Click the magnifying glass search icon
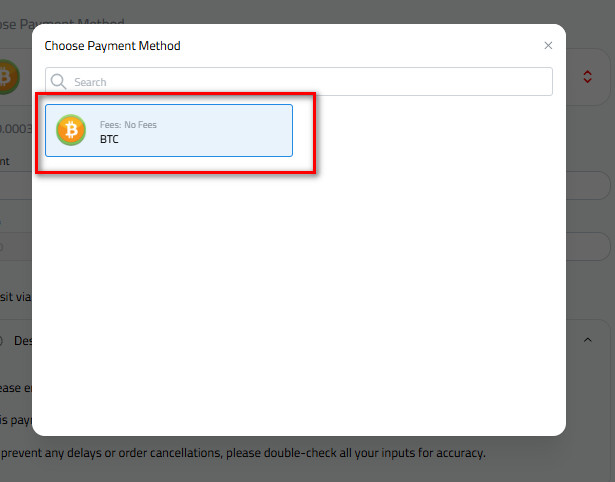This screenshot has width=615, height=482. (x=58, y=82)
